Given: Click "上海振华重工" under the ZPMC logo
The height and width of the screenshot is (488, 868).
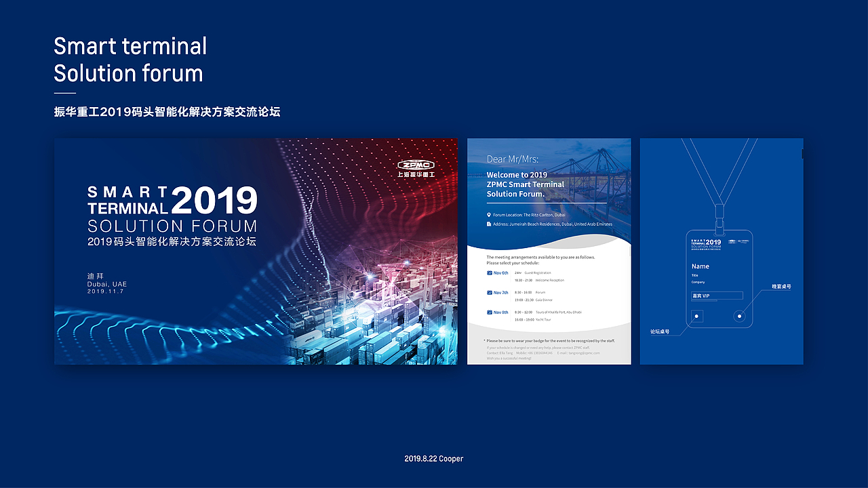Looking at the screenshot, I should point(416,175).
